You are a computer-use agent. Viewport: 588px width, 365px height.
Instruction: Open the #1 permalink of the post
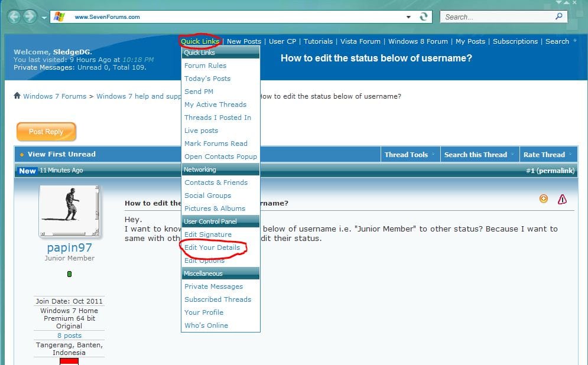[x=550, y=171]
